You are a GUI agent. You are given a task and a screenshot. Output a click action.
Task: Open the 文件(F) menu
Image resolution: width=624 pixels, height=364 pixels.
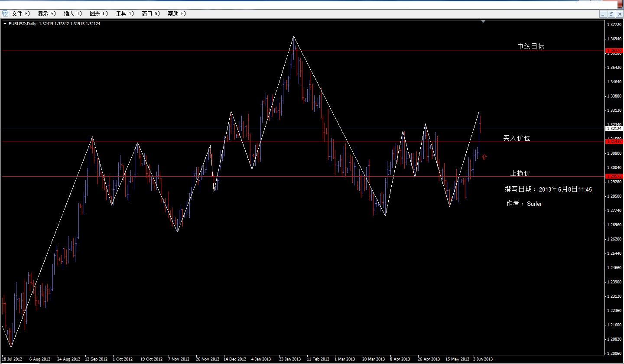tap(21, 13)
